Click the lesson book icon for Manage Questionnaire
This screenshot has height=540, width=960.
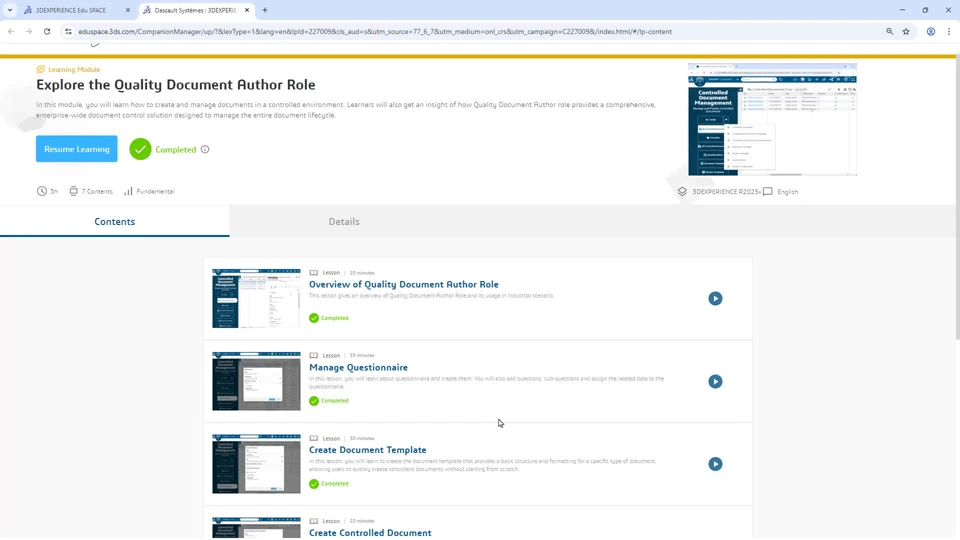(x=313, y=355)
